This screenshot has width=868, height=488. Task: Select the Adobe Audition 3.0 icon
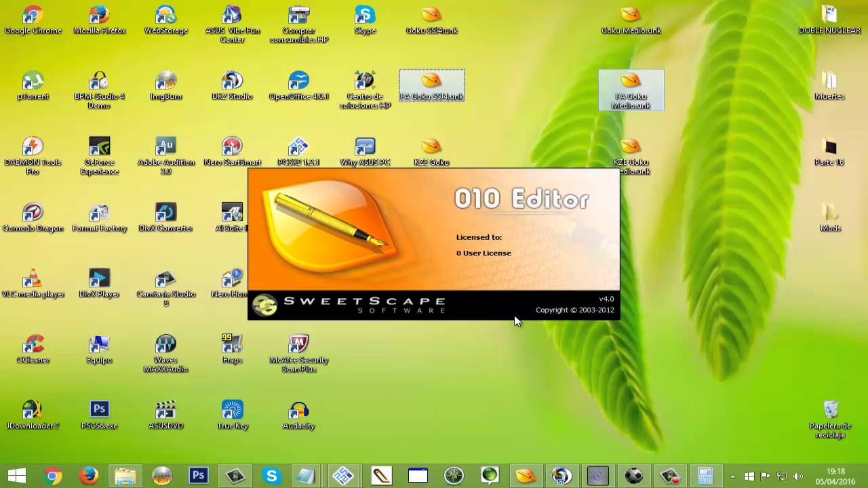(x=165, y=155)
